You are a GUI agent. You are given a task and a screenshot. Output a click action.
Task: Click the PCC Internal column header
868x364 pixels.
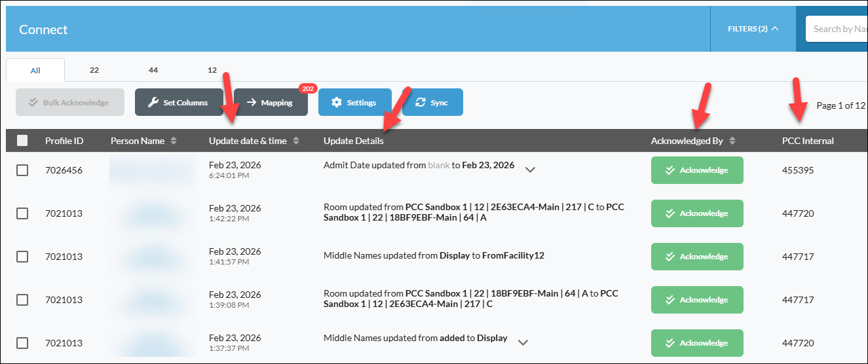point(808,141)
